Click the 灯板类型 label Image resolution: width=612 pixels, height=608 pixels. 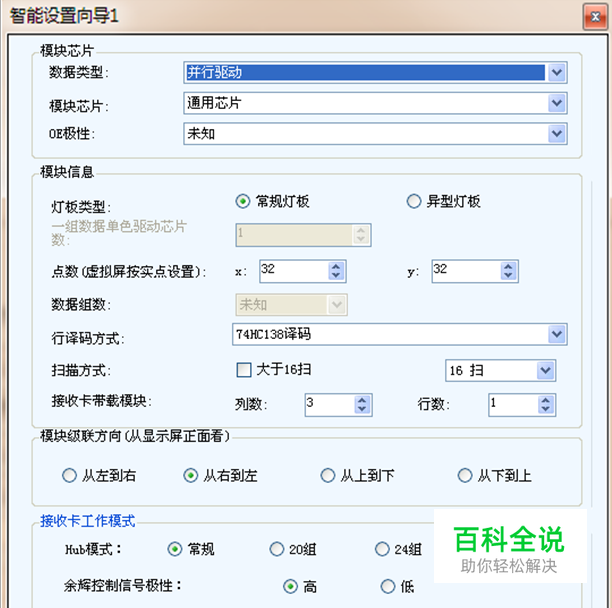click(81, 207)
